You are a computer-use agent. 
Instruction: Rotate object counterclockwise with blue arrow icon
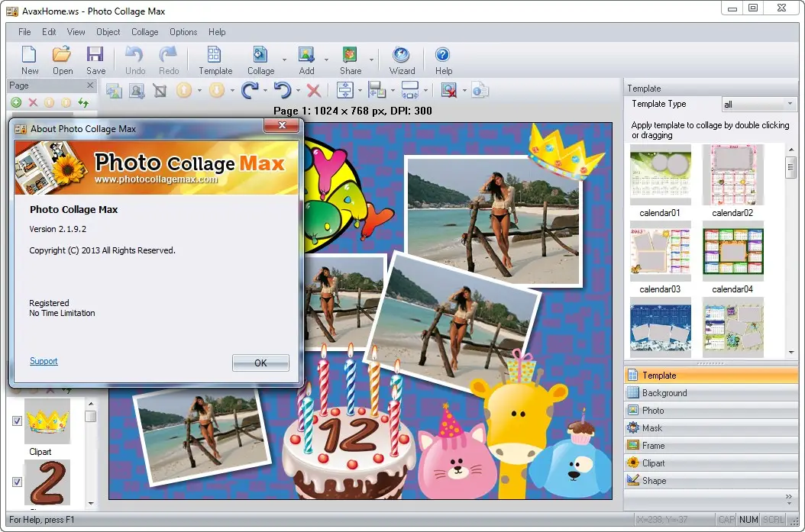[283, 90]
